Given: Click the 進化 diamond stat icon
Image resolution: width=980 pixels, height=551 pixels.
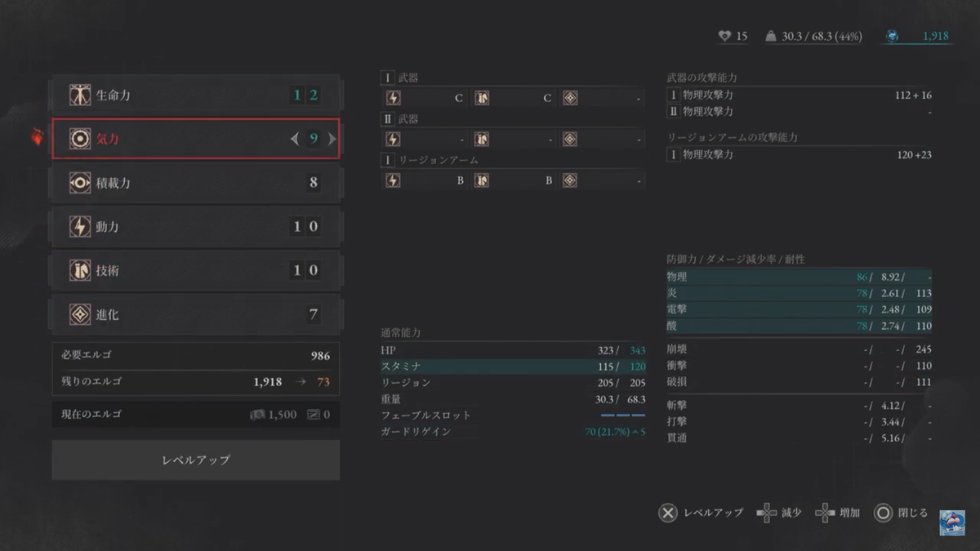Looking at the screenshot, I should [x=80, y=314].
